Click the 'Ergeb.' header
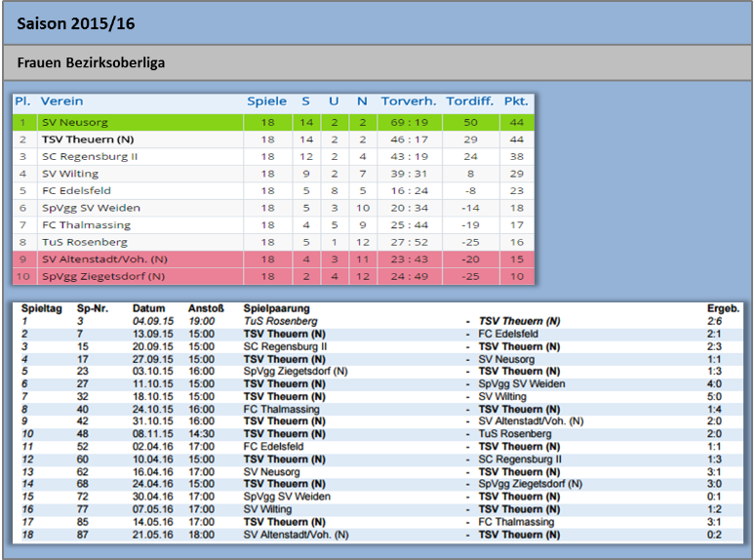This screenshot has height=560, width=756. 723,308
